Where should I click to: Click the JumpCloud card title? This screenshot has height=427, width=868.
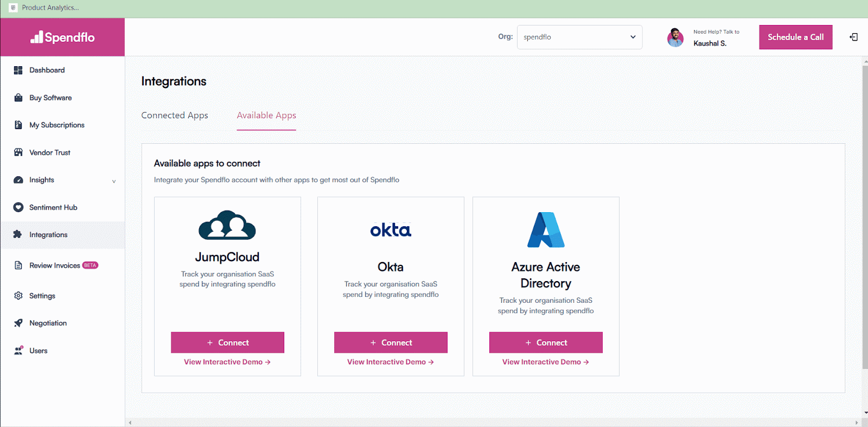(227, 257)
